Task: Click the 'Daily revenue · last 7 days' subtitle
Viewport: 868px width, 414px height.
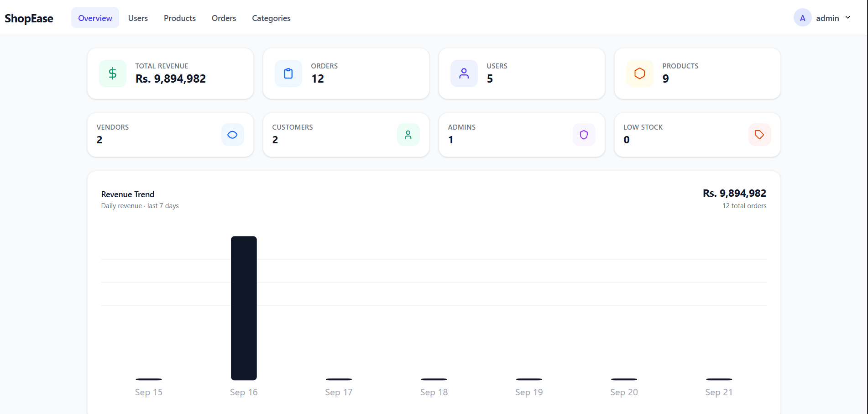Action: click(x=140, y=206)
